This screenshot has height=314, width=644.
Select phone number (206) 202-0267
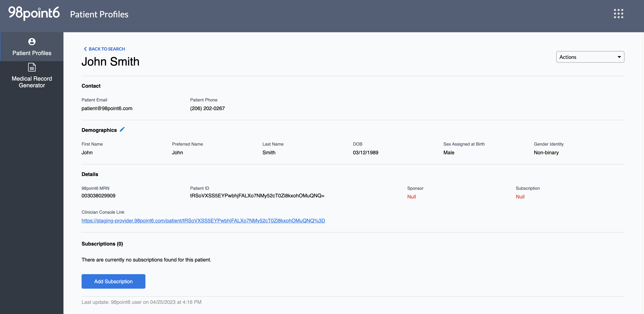point(207,108)
